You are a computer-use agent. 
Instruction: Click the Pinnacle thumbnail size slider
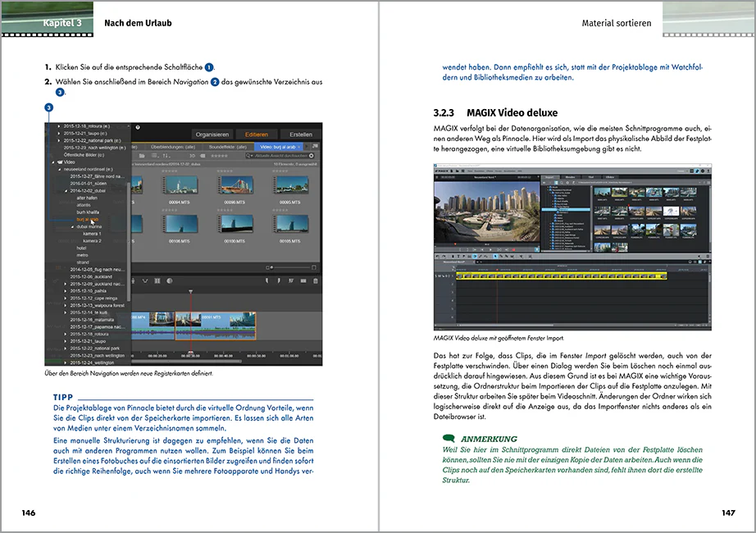pyautogui.click(x=291, y=267)
